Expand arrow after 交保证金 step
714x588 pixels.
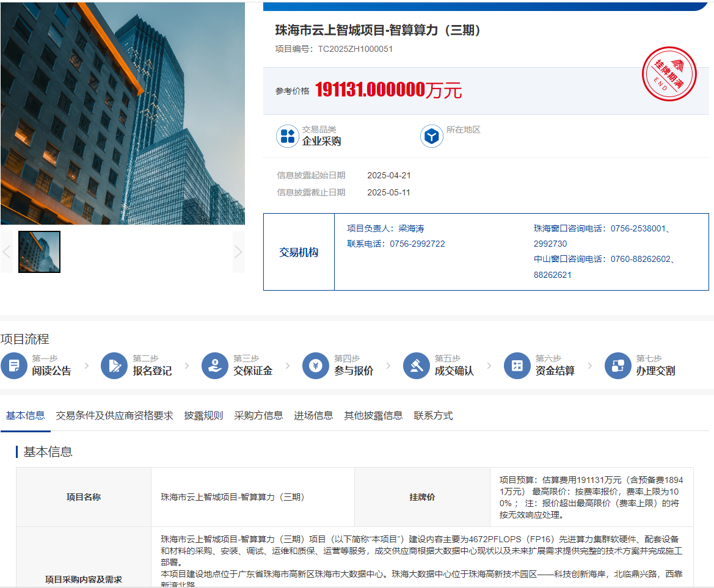click(x=287, y=366)
